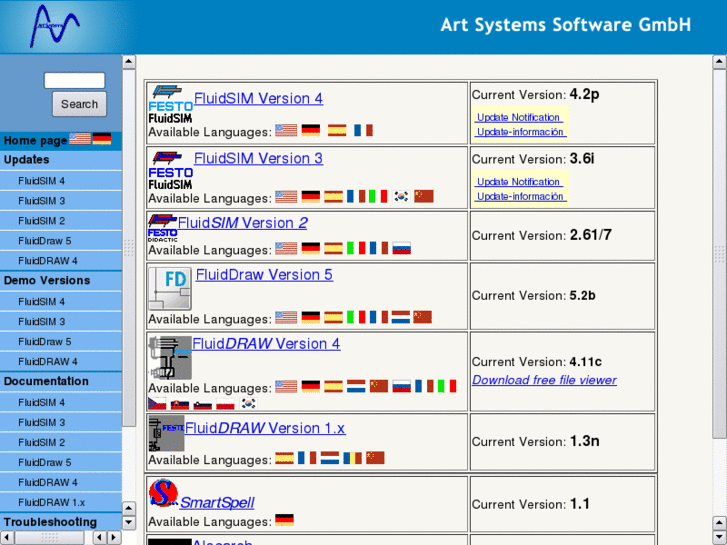Select the Dutch flag in FluidDraw Version 5 row
This screenshot has height=545, width=727.
[x=401, y=317]
